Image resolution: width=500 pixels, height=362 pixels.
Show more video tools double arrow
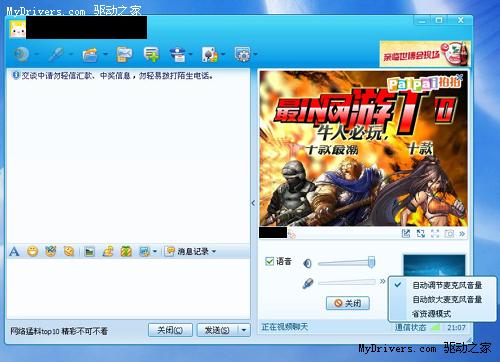pos(462,234)
